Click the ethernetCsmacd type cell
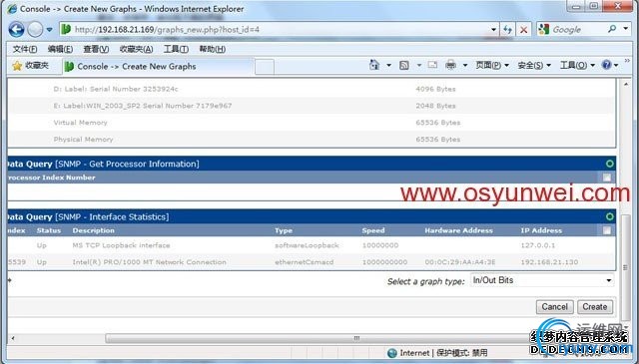Viewport: 639px width, 364px height. click(x=304, y=262)
